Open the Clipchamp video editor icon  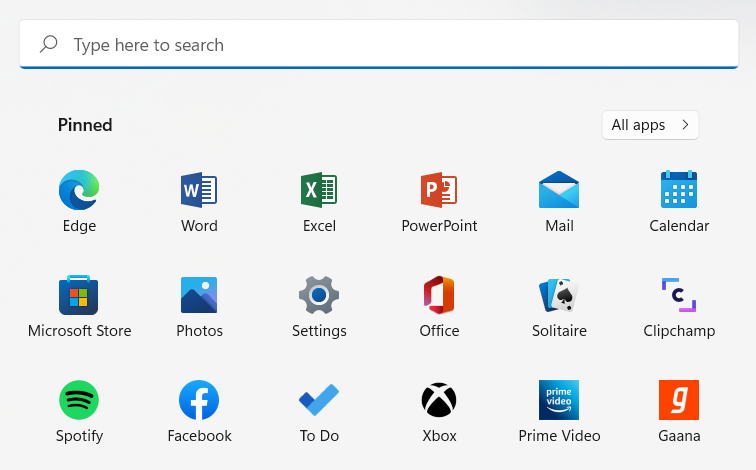[x=679, y=295]
